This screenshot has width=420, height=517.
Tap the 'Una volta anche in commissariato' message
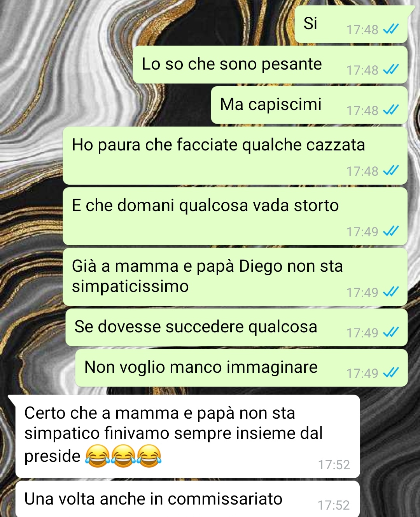[x=187, y=499]
